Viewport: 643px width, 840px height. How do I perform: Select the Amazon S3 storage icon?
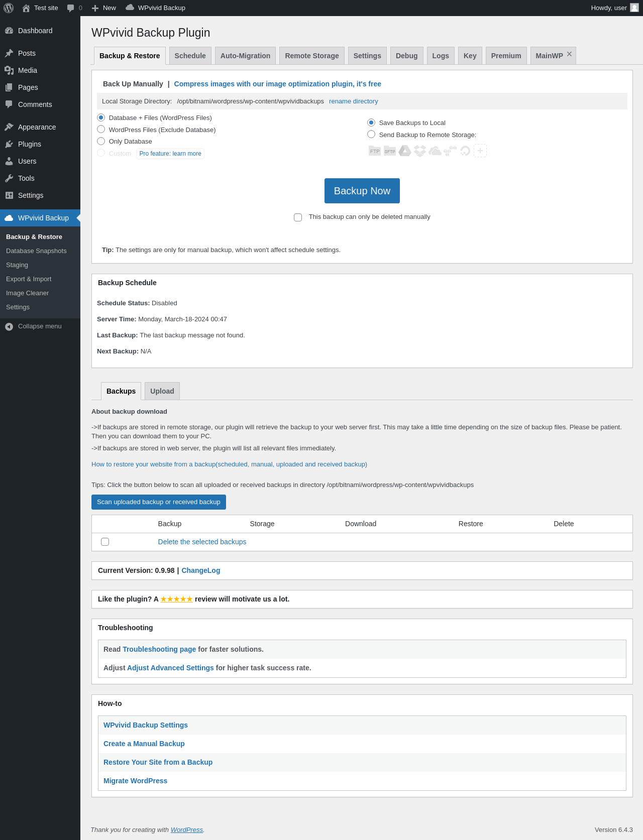[x=450, y=151]
